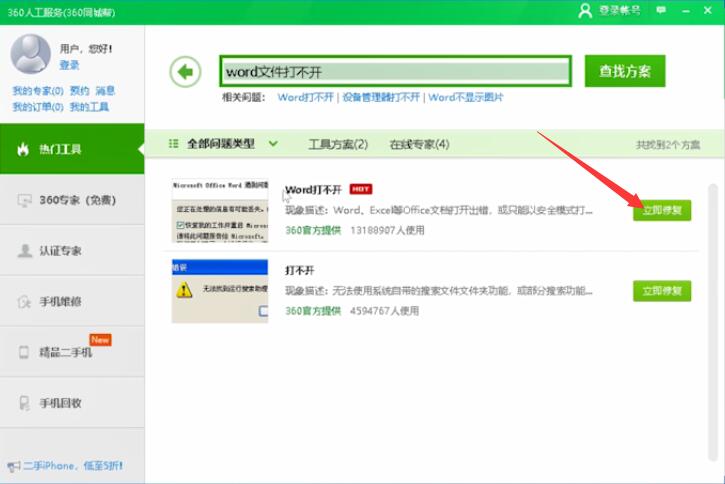Click the repair icon beside 手机维修
The height and width of the screenshot is (484, 725).
24,301
